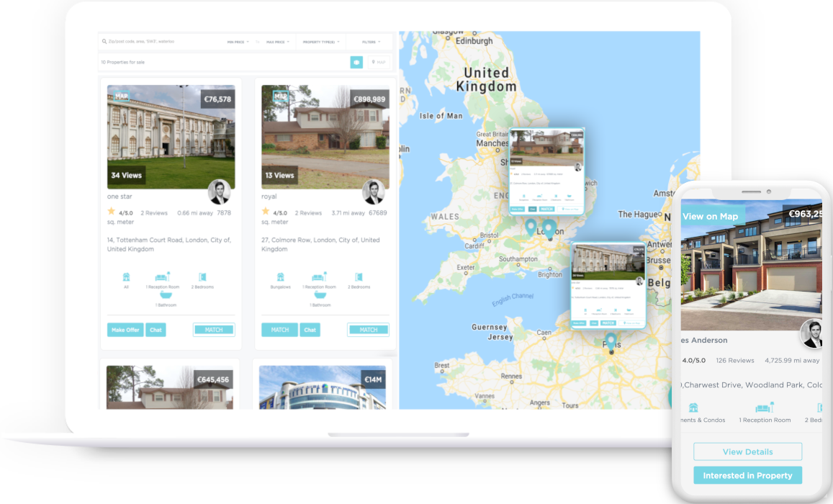Open the Min Price dropdown
This screenshot has width=833, height=504.
coord(238,42)
